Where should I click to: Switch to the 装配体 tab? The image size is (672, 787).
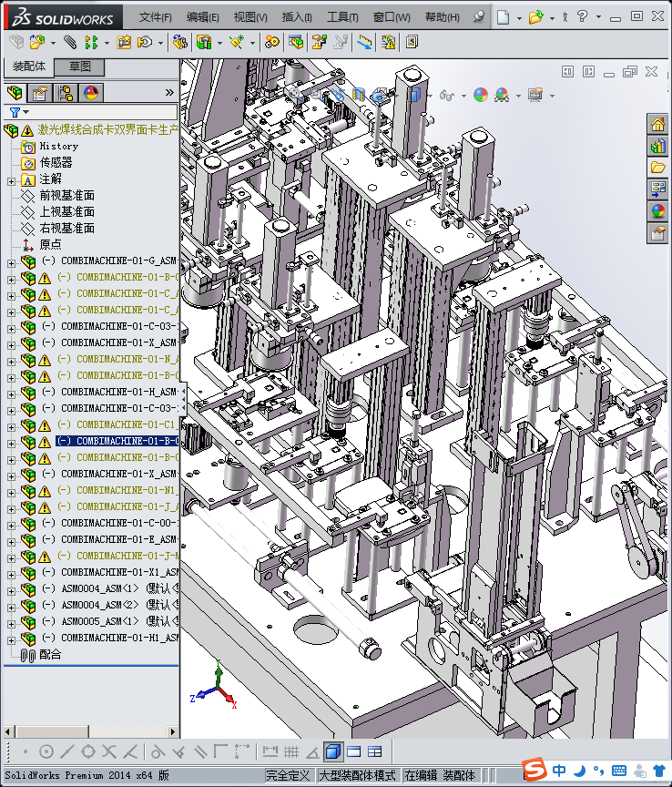pos(29,66)
